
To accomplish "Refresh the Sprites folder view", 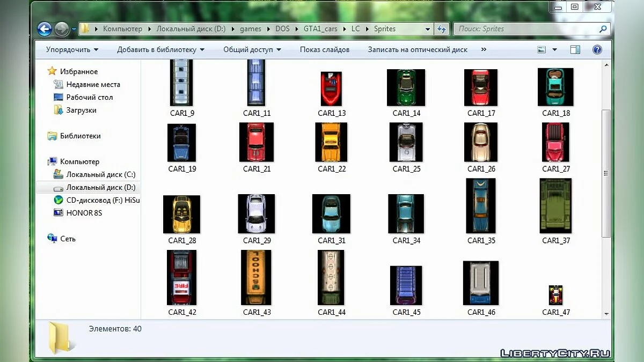I will click(x=440, y=28).
